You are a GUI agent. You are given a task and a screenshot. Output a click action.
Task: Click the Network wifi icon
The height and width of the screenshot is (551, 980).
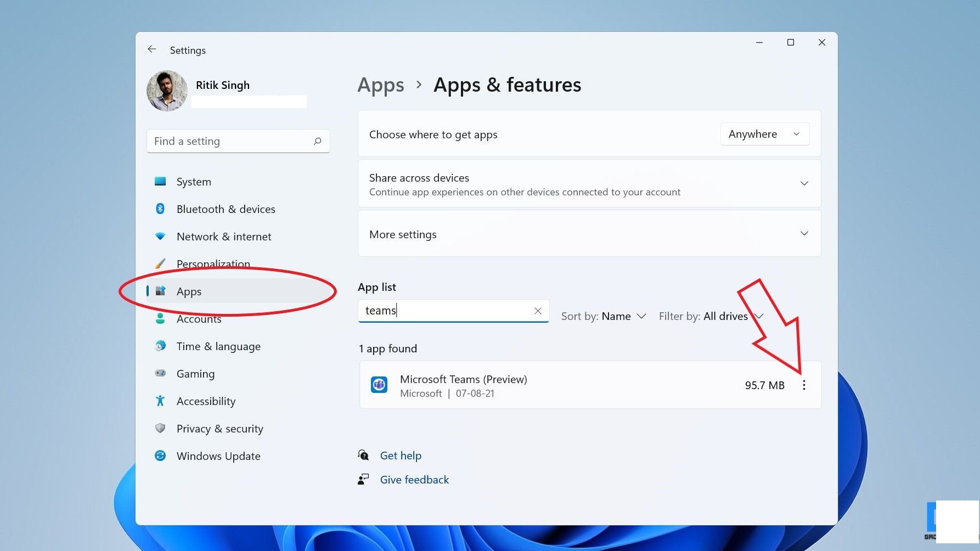(x=160, y=236)
